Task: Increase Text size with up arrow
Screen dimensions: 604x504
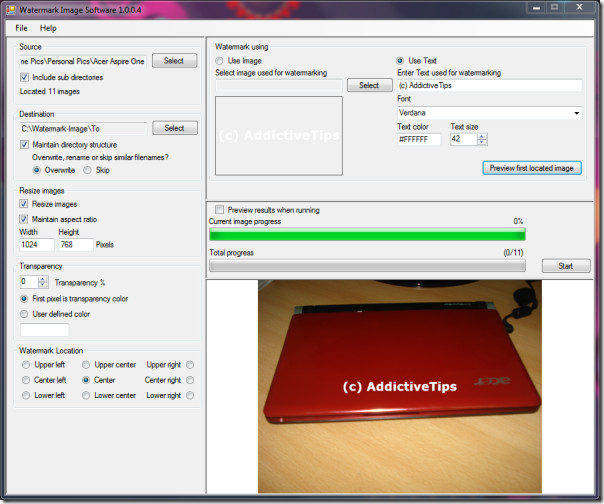Action: click(x=482, y=136)
